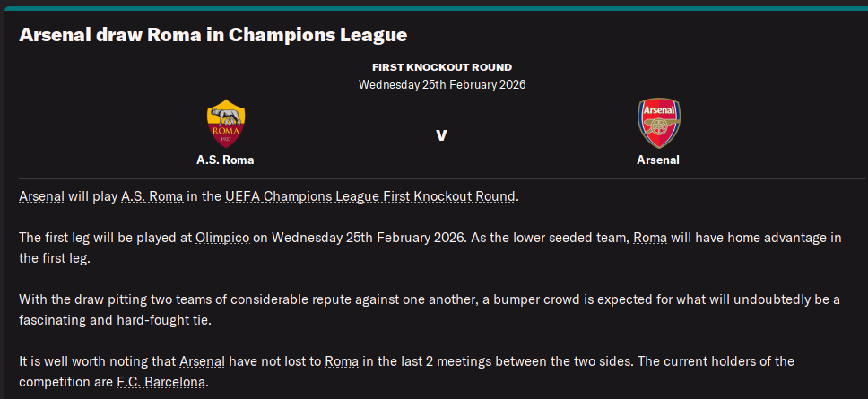
Task: Click the 'v' between the two clubs
Action: [441, 135]
